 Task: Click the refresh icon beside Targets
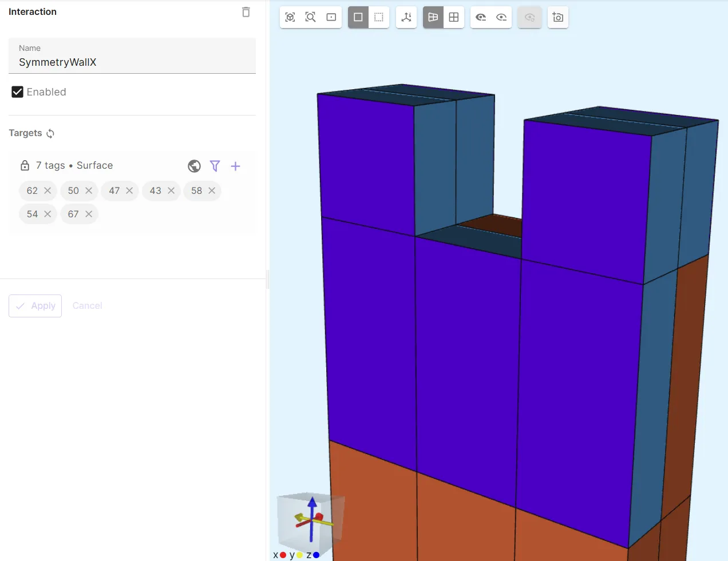(50, 133)
